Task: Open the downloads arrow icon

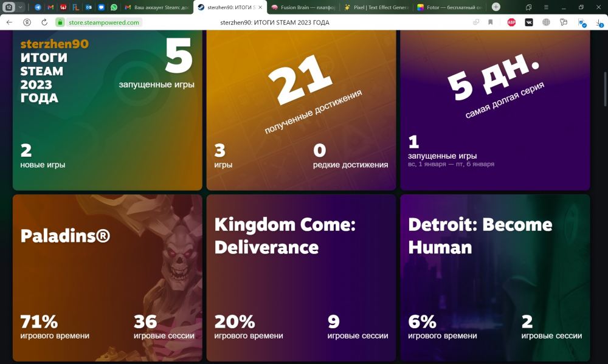Action: [599, 23]
